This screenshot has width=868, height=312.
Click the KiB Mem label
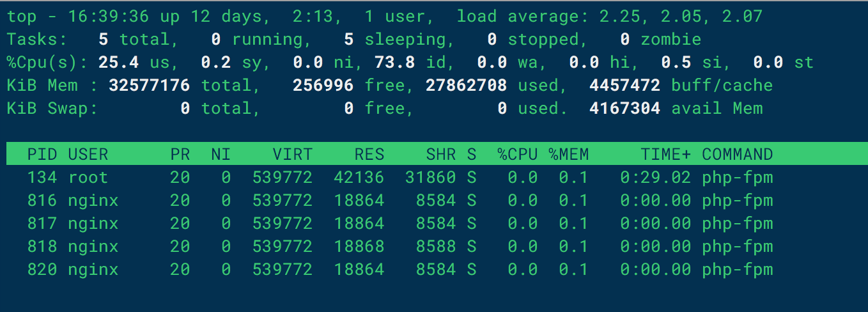pos(52,85)
